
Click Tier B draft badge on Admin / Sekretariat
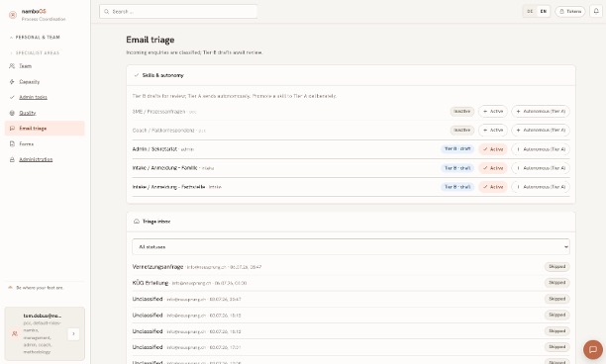click(457, 149)
